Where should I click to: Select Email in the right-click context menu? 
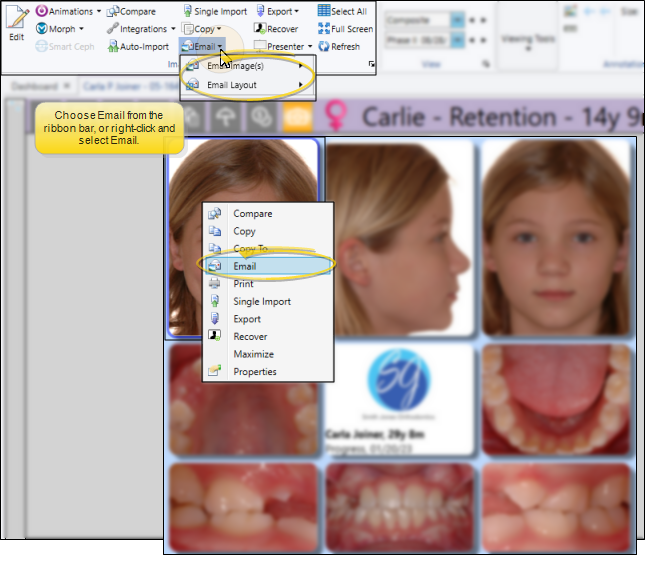pos(244,266)
